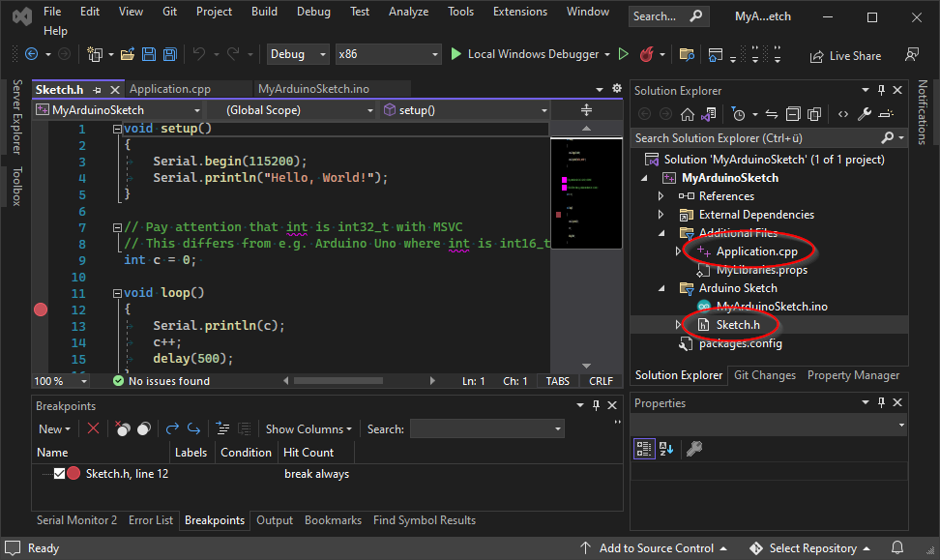The height and width of the screenshot is (560, 940).
Task: Save the current file with disk icon
Action: tap(149, 54)
